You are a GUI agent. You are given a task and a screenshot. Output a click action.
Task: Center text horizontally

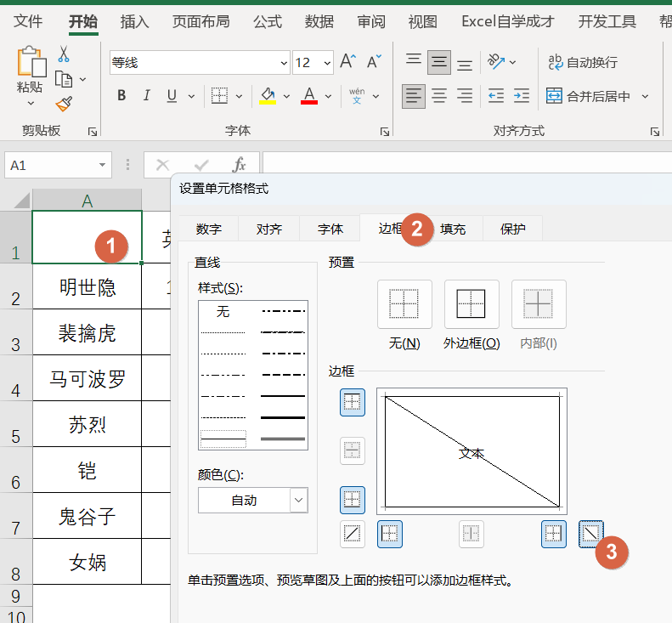pyautogui.click(x=439, y=96)
